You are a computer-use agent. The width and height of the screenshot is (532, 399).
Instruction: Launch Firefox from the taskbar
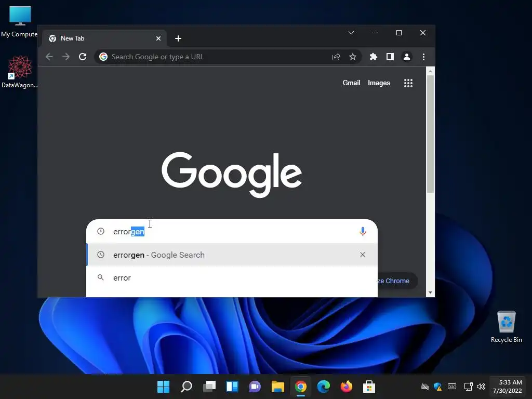(x=347, y=387)
